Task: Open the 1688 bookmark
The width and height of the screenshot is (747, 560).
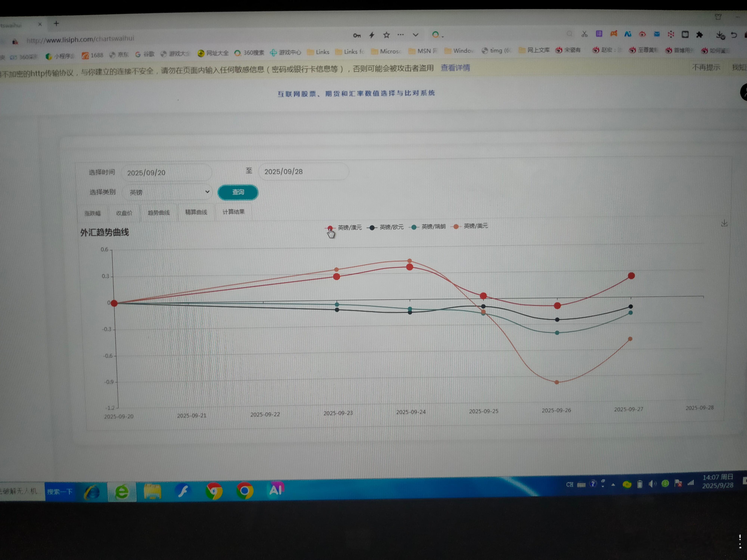Action: [x=92, y=55]
